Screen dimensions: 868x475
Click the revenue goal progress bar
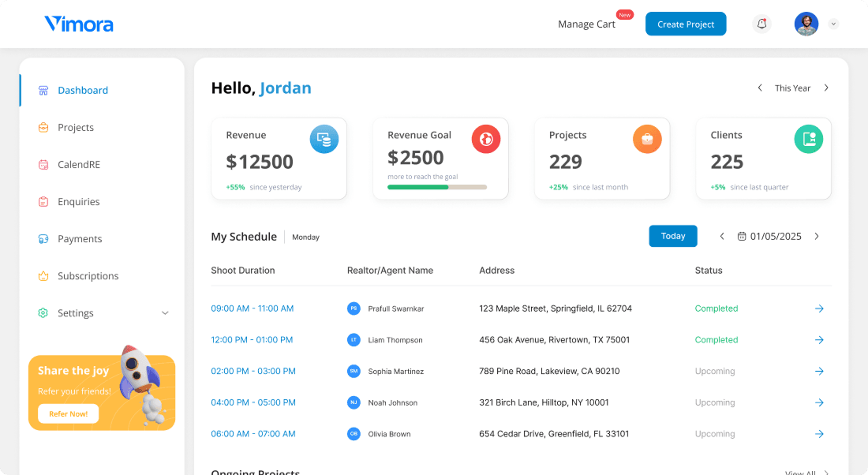click(437, 187)
